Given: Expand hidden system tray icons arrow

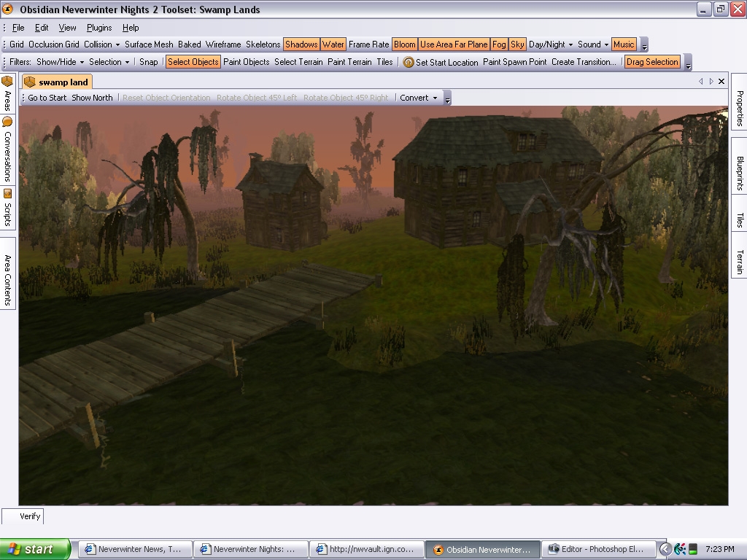Looking at the screenshot, I should click(x=665, y=549).
